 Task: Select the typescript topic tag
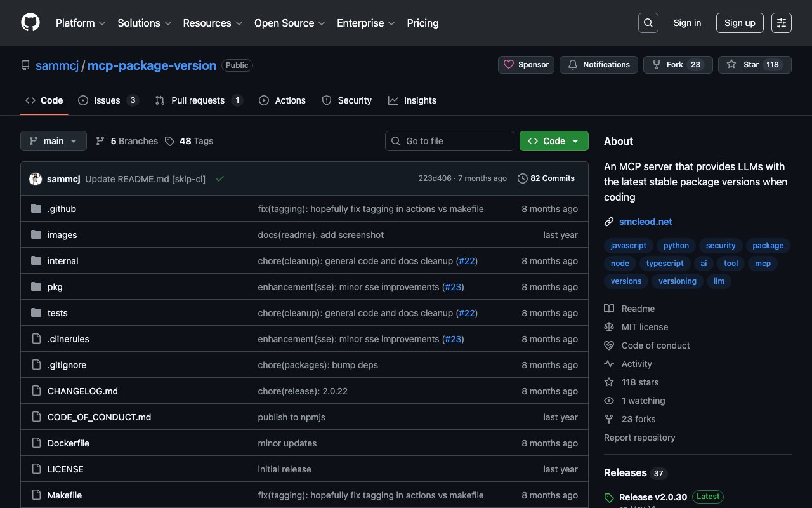[x=664, y=264]
